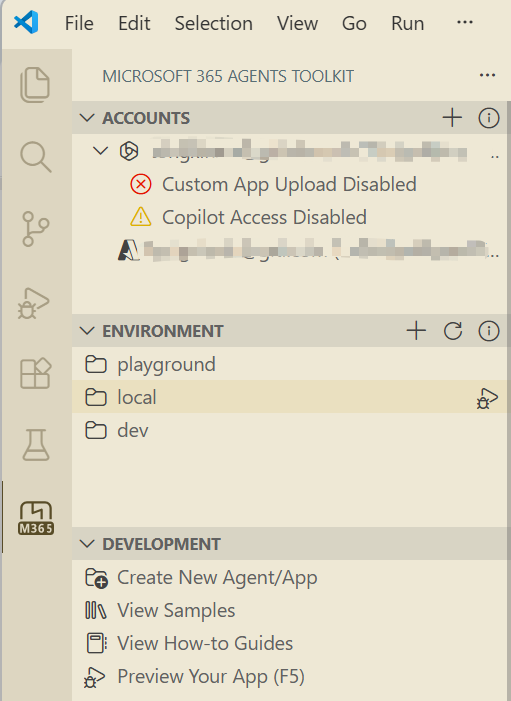This screenshot has height=701, width=511.
Task: Open the Selection menu
Action: (214, 23)
